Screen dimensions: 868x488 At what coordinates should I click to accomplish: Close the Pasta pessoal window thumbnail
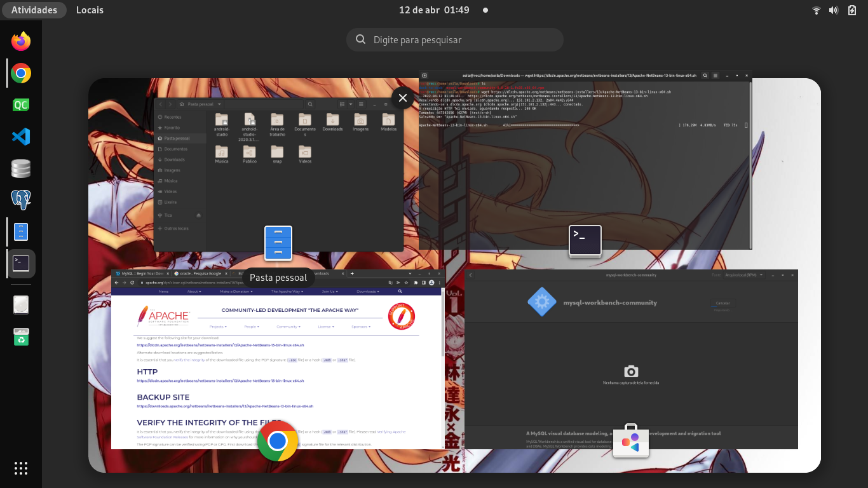(403, 98)
